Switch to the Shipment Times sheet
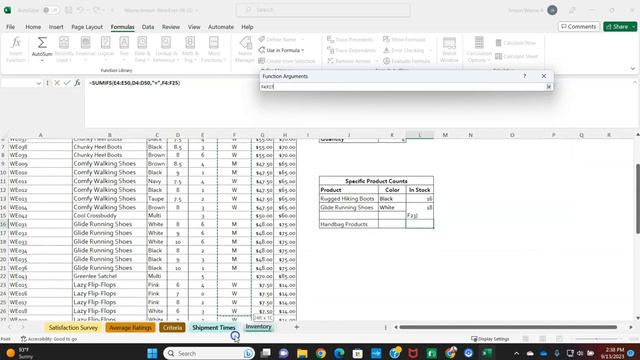 (213, 327)
